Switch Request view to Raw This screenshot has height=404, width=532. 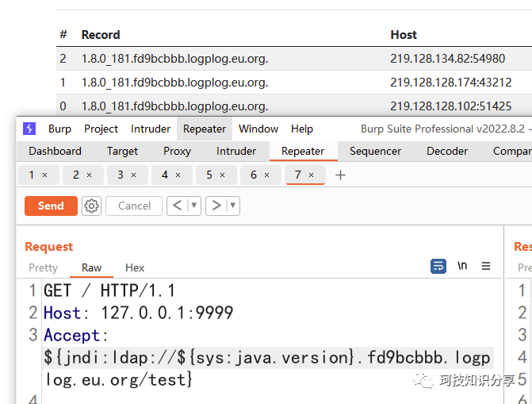(92, 267)
